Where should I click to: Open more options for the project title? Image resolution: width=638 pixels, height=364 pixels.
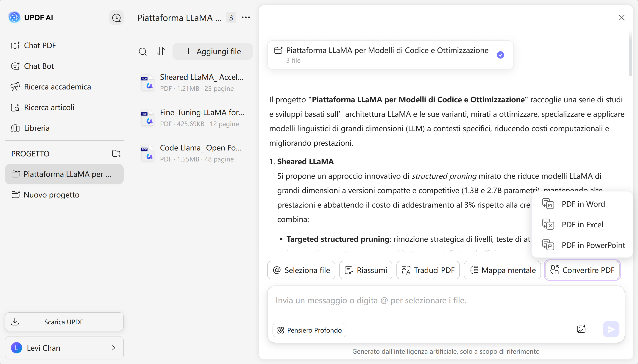(x=246, y=17)
